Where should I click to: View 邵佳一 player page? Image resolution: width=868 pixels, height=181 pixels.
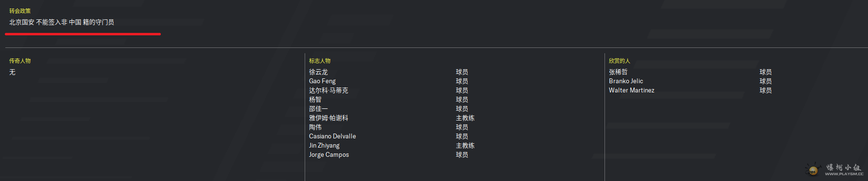(318, 109)
